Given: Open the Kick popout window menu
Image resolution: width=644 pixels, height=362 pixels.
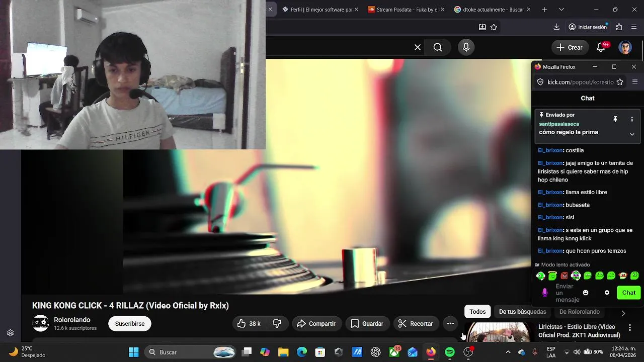Looking at the screenshot, I should 635,82.
